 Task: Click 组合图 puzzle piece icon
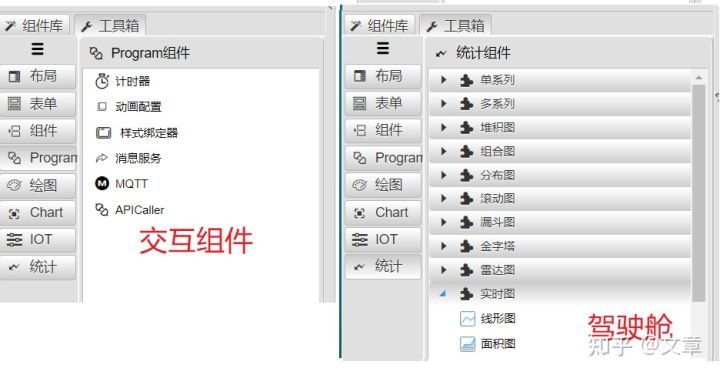pyautogui.click(x=467, y=151)
